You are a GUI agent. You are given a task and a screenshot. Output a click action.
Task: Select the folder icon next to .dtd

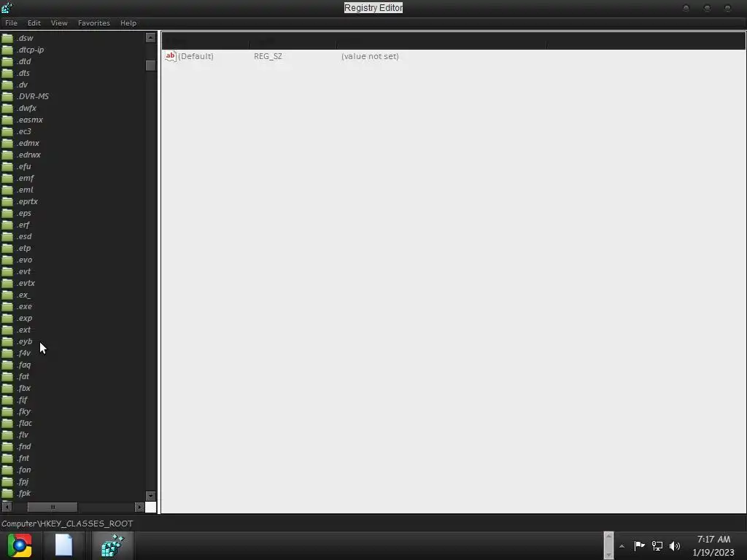7,61
